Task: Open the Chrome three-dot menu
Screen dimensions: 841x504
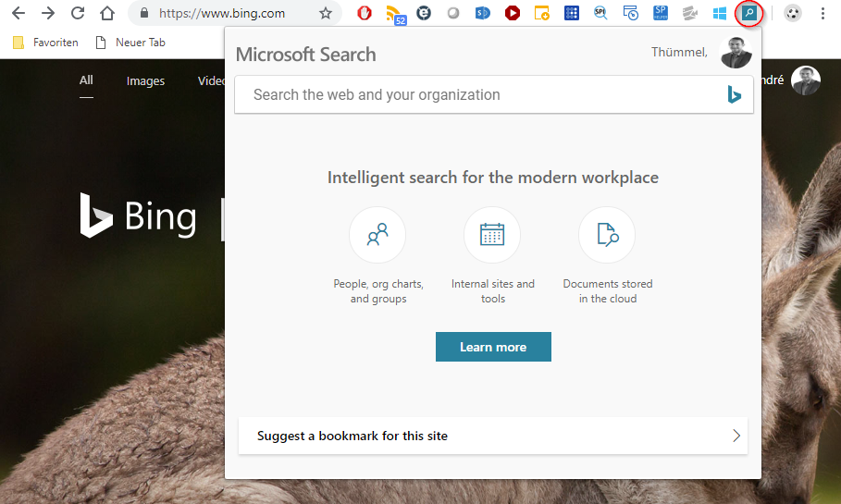Action: (822, 13)
